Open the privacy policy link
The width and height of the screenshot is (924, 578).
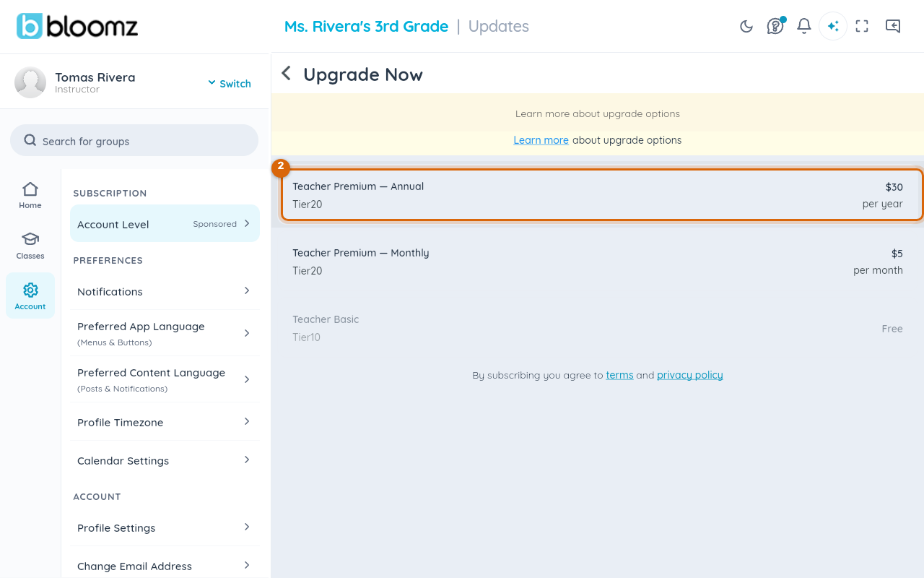(690, 375)
